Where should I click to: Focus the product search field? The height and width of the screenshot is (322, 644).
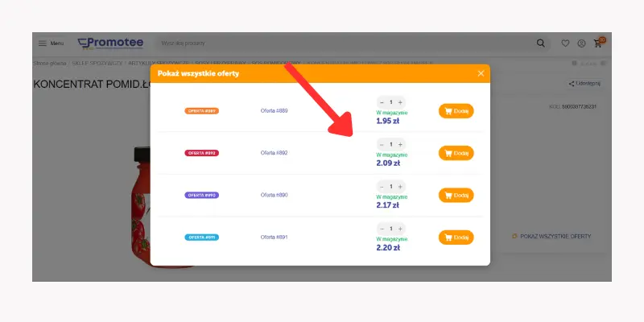click(x=338, y=43)
